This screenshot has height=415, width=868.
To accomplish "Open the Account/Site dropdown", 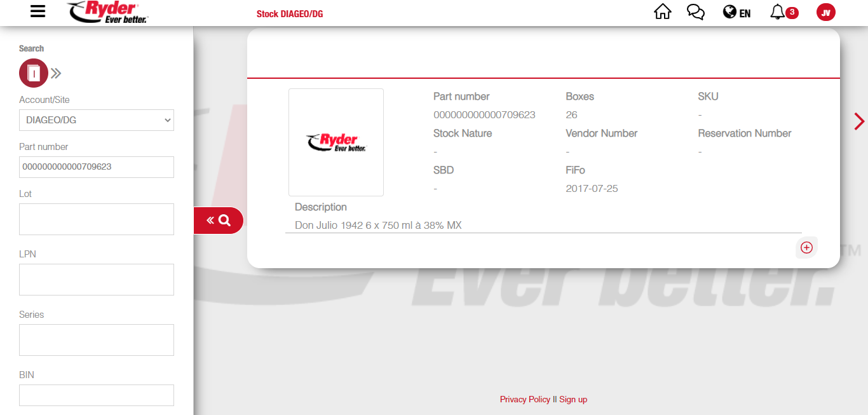I will (x=97, y=120).
